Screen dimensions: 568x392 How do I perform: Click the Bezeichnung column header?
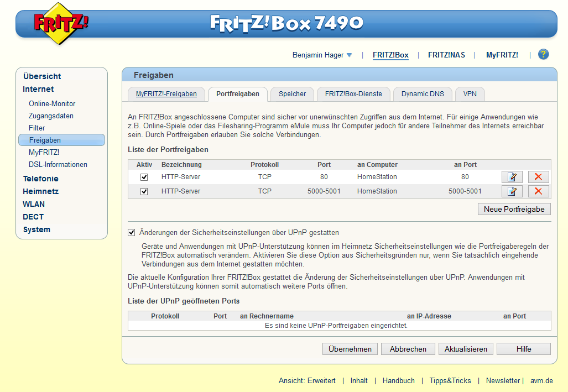coord(181,164)
